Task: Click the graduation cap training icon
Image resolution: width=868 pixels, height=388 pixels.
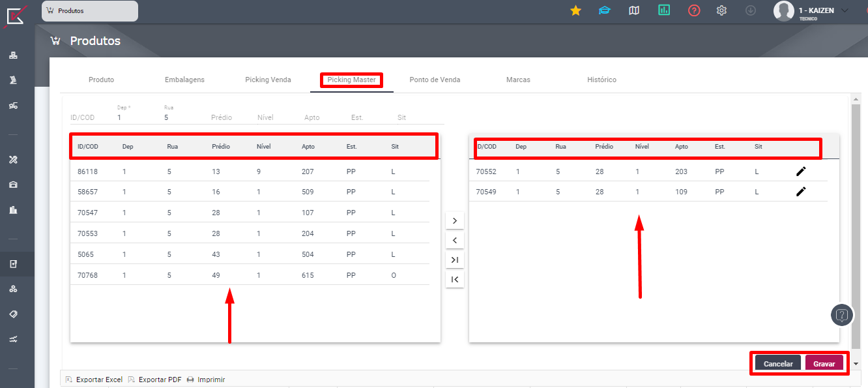Action: [605, 10]
